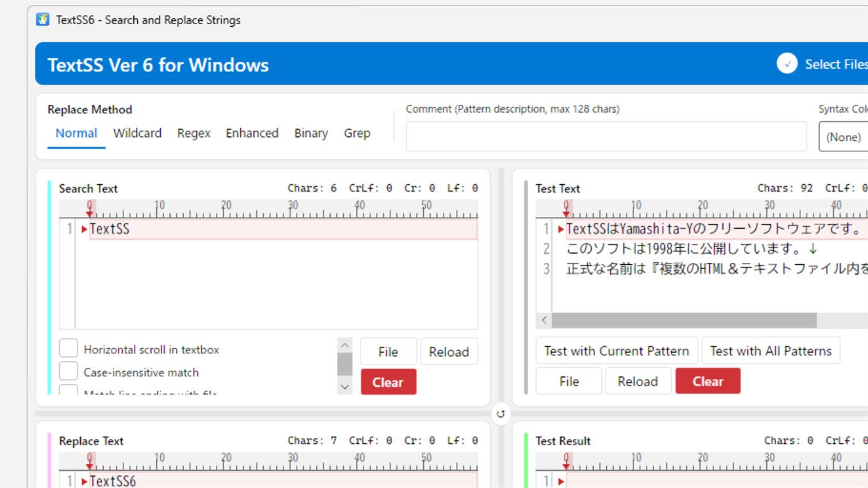Reload the Test Text content

pos(638,381)
